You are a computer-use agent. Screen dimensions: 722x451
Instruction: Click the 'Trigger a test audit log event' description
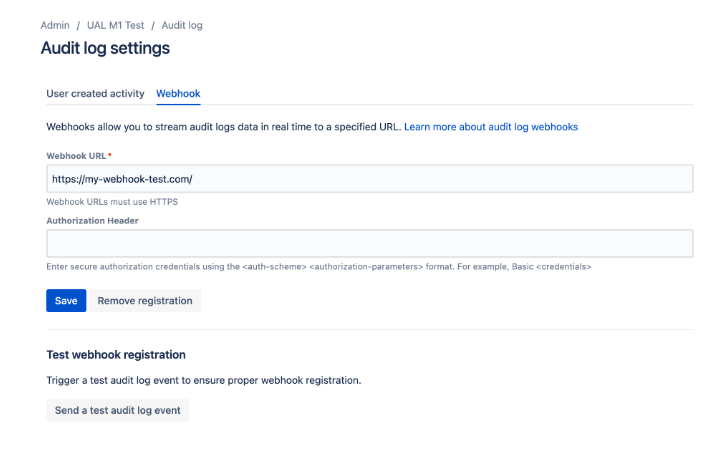coord(204,380)
